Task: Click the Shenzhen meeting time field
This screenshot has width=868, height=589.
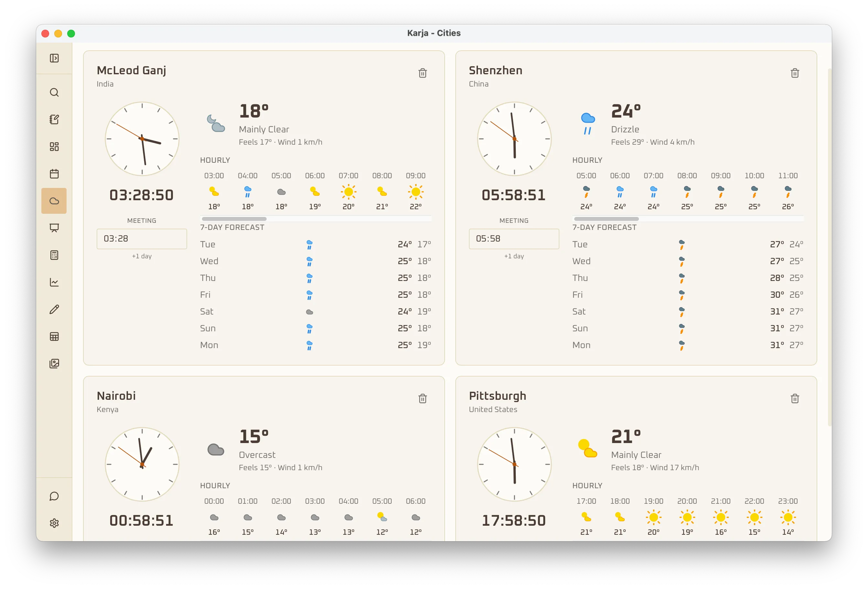Action: click(514, 239)
